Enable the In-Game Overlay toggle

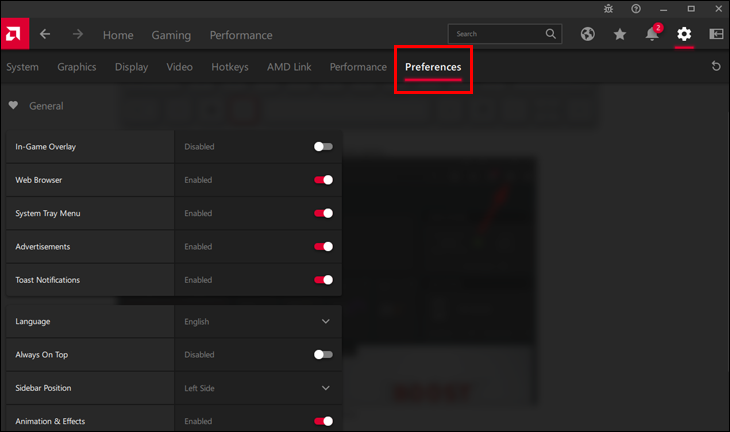tap(323, 147)
